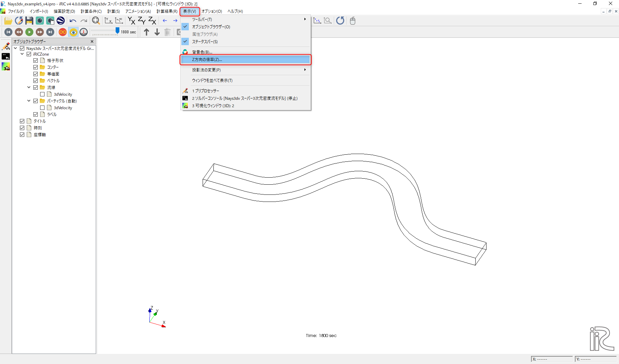Toggle オブジェクトブラウザー(O) in the menu
619x364 pixels.
(246, 27)
